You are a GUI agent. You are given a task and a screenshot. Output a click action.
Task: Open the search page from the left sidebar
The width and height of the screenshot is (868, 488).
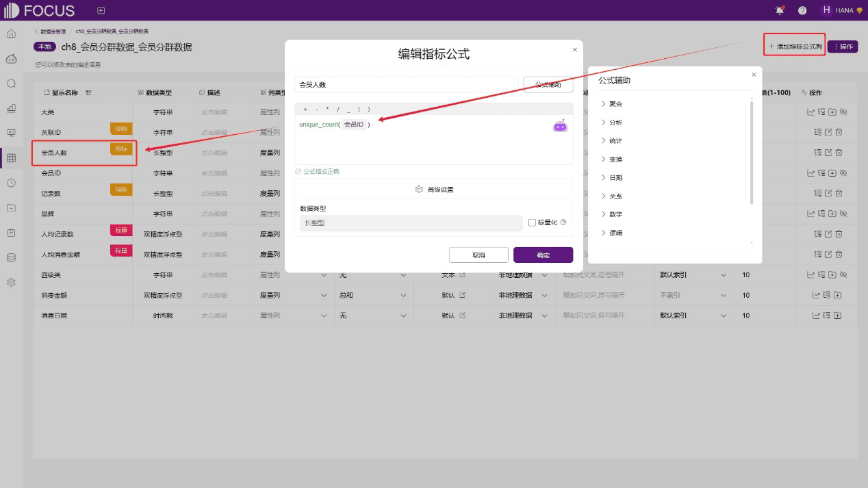click(11, 84)
